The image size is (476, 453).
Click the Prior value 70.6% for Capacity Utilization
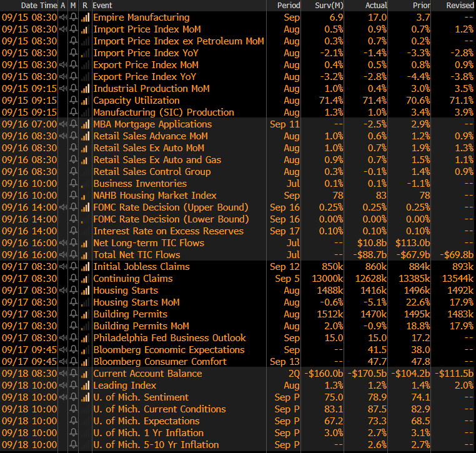coord(419,100)
